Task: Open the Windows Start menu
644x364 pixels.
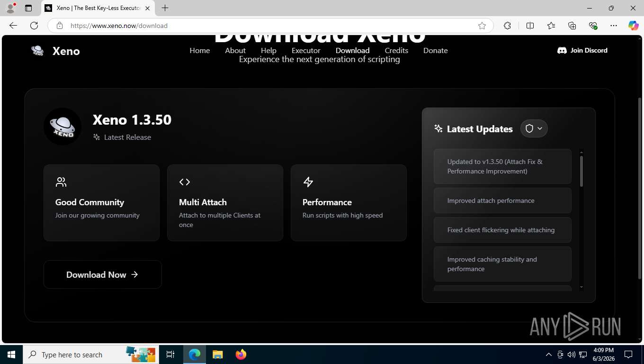Action: coord(11,355)
